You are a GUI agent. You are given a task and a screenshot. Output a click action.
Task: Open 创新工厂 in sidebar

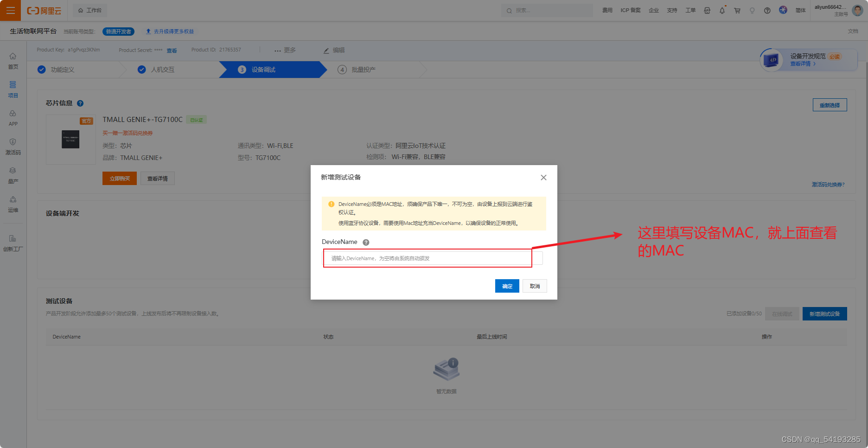click(13, 243)
